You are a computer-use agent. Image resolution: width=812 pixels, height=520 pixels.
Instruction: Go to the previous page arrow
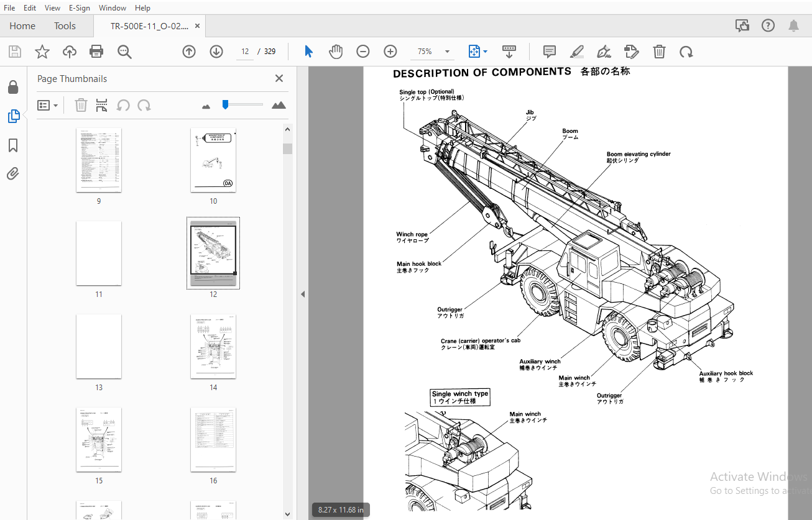pos(189,52)
